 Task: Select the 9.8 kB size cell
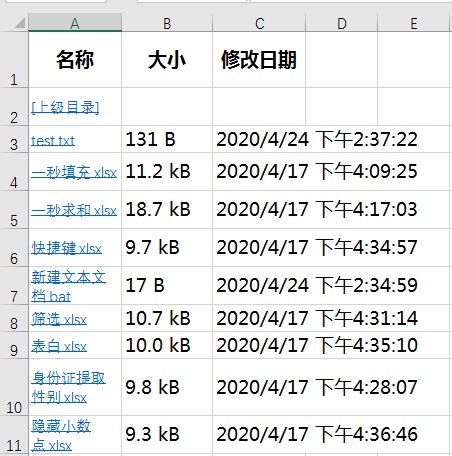pyautogui.click(x=167, y=387)
